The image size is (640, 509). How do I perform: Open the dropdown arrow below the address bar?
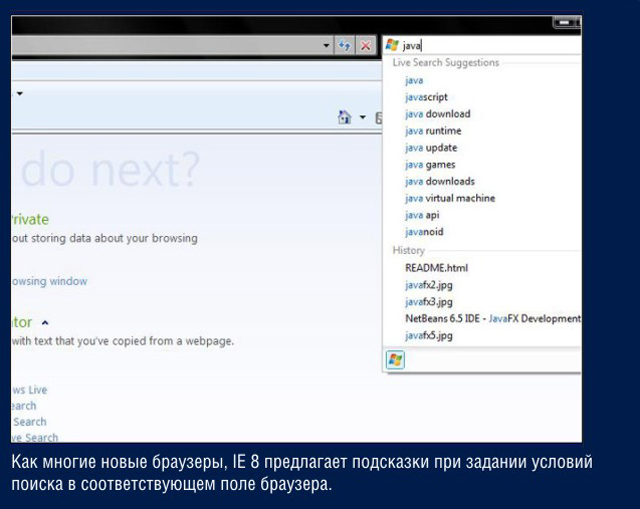tap(20, 94)
